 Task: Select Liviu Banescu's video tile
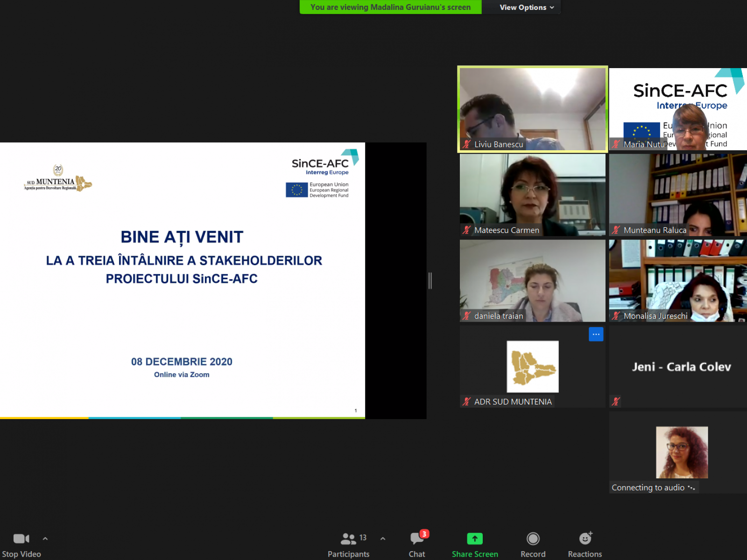(532, 109)
